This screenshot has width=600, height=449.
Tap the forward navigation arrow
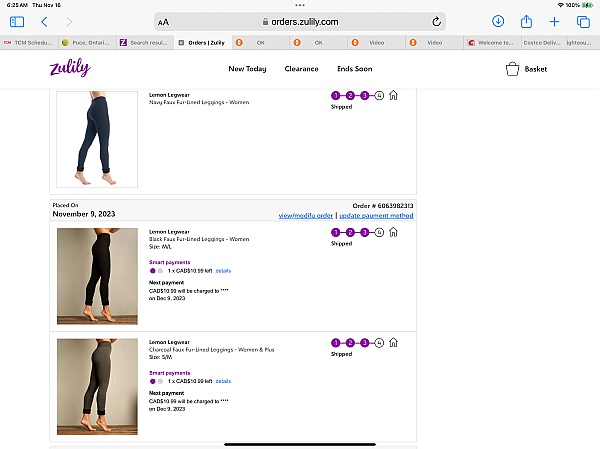click(x=69, y=22)
